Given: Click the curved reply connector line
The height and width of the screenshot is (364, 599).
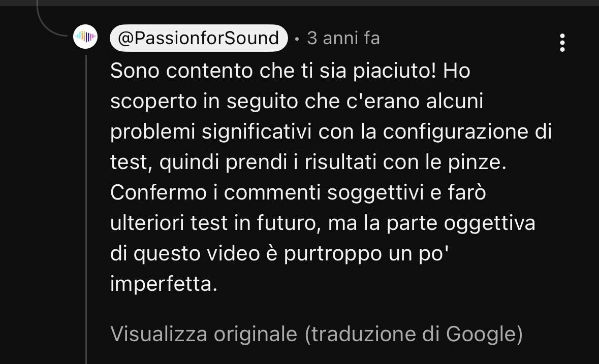Looking at the screenshot, I should (x=51, y=25).
